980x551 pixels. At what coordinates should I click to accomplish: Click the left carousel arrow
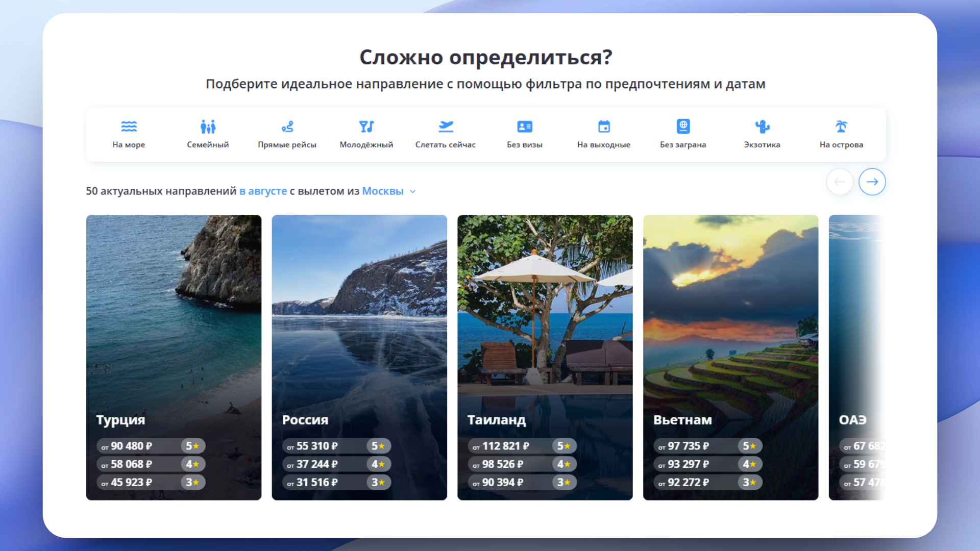point(840,182)
